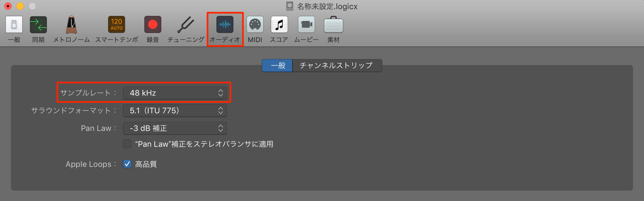644x201 pixels.
Task: Click the document icon beside 名称未設定.logicx
Action: click(x=290, y=6)
